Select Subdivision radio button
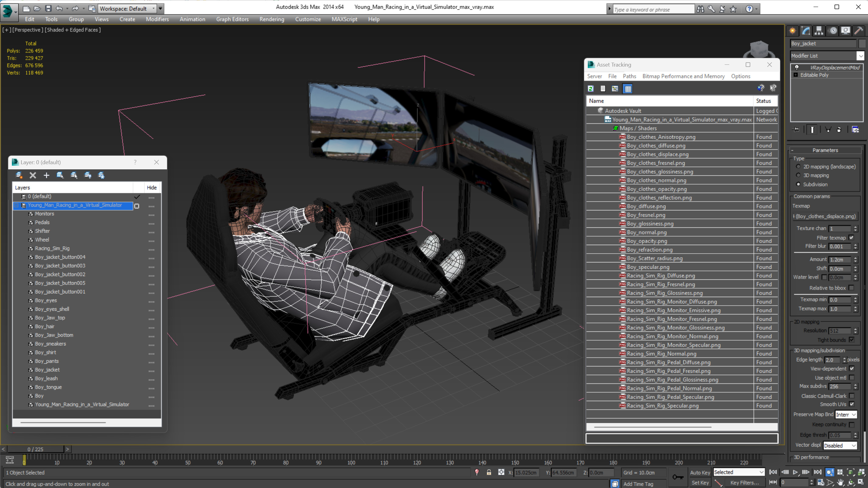 tap(798, 184)
